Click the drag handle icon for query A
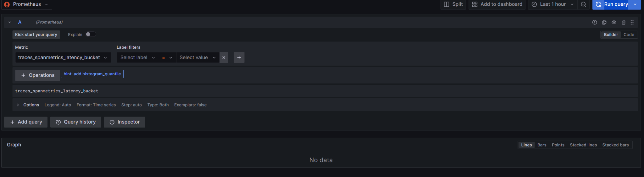644x177 pixels. [x=632, y=22]
